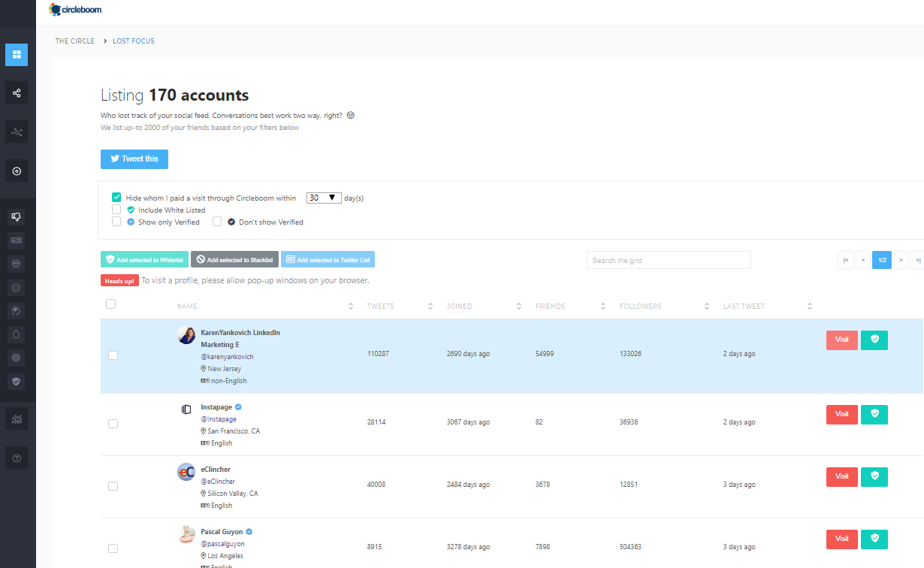Click the 1/2 page indicator

882,260
